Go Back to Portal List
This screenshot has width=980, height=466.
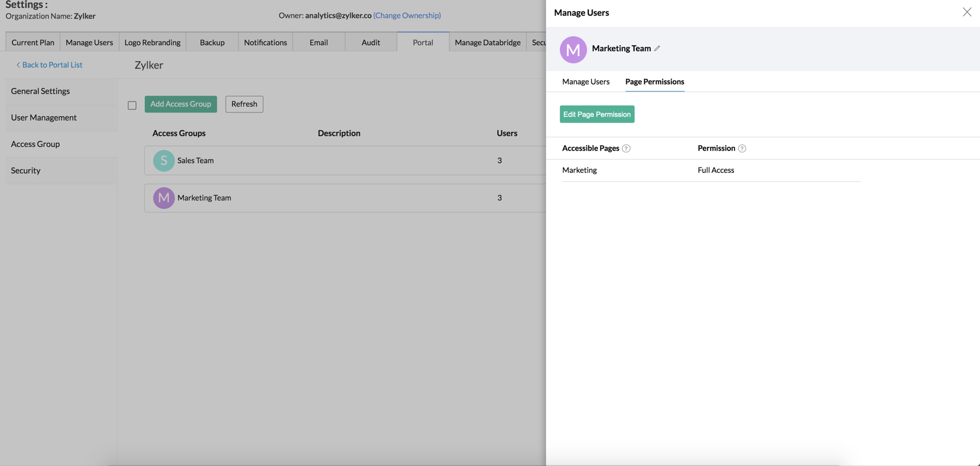(52, 65)
